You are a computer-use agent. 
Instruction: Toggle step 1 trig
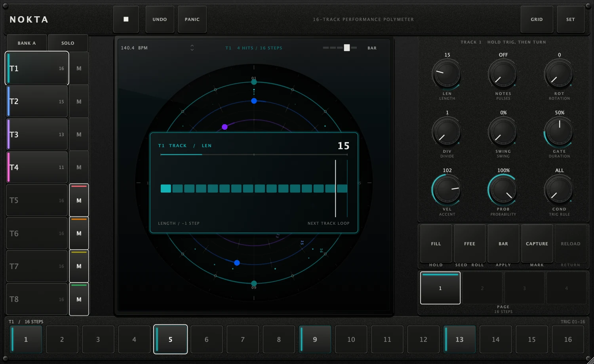click(x=26, y=339)
